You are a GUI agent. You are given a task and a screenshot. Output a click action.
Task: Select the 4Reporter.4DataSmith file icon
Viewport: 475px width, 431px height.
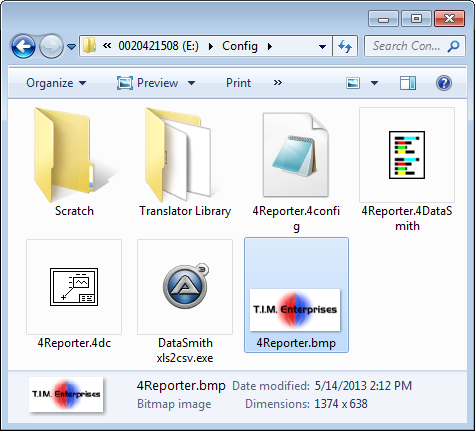[x=407, y=155]
